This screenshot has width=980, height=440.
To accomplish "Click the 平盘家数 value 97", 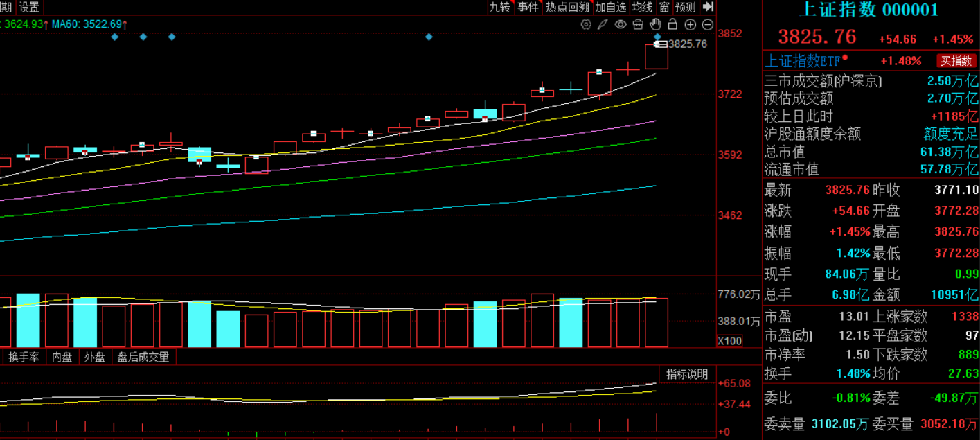I will coord(971,336).
